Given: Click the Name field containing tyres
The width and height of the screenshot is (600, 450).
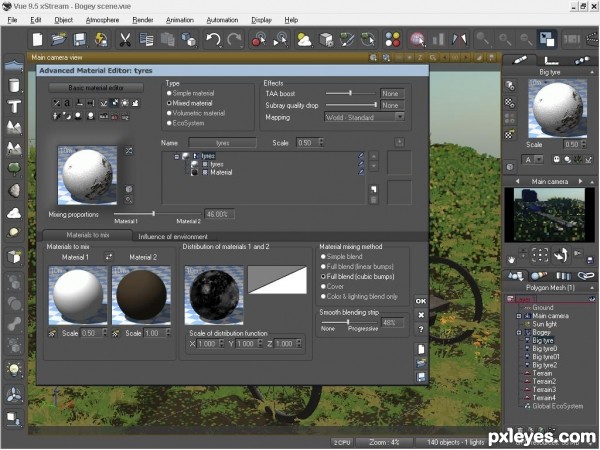Looking at the screenshot, I should tap(222, 143).
